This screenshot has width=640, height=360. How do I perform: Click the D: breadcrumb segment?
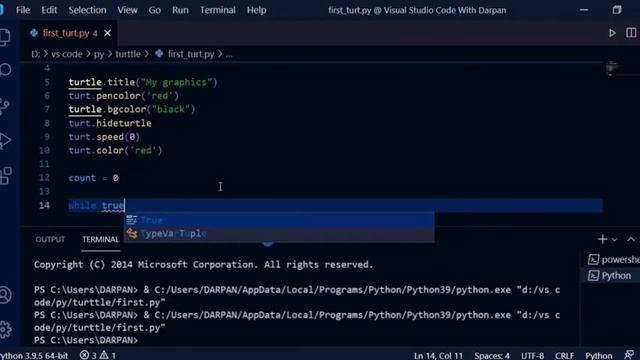point(36,54)
